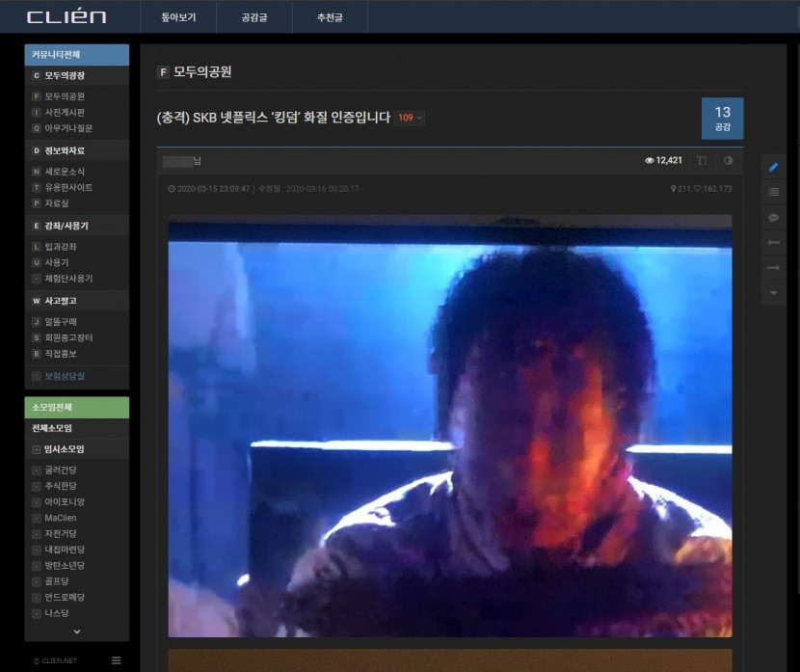The width and height of the screenshot is (800, 672).
Task: Select the 소모임전체 header tab
Action: (76, 407)
